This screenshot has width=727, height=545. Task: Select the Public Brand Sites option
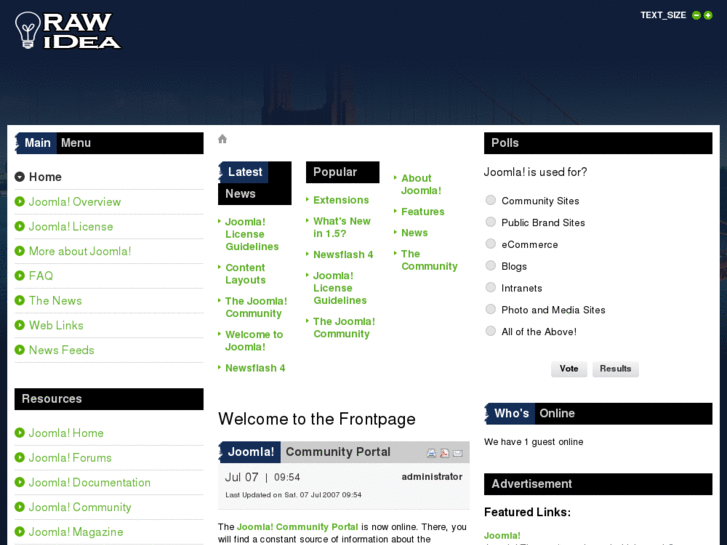tap(491, 222)
